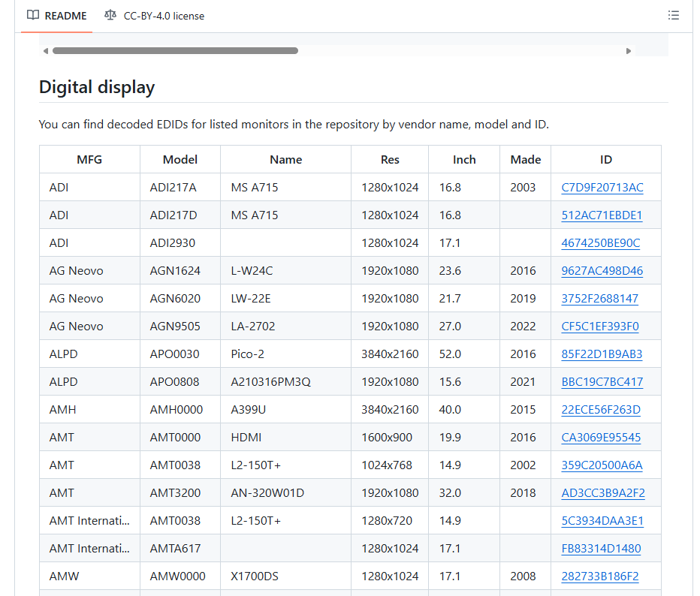700x596 pixels.
Task: Open ID link BBC19C7BC417
Action: click(x=602, y=381)
